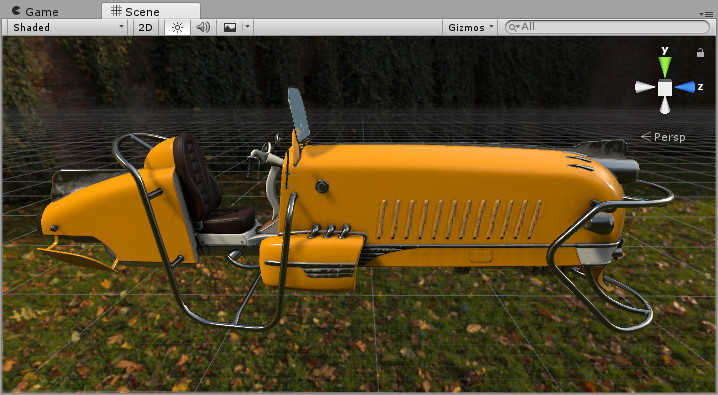718x395 pixels.
Task: Click green Y axis cone on gizmo
Action: point(665,66)
